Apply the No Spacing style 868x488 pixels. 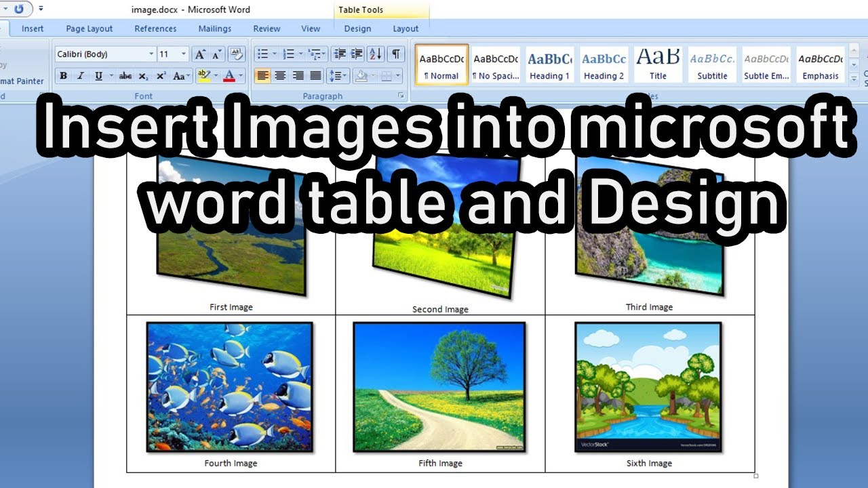pyautogui.click(x=496, y=65)
